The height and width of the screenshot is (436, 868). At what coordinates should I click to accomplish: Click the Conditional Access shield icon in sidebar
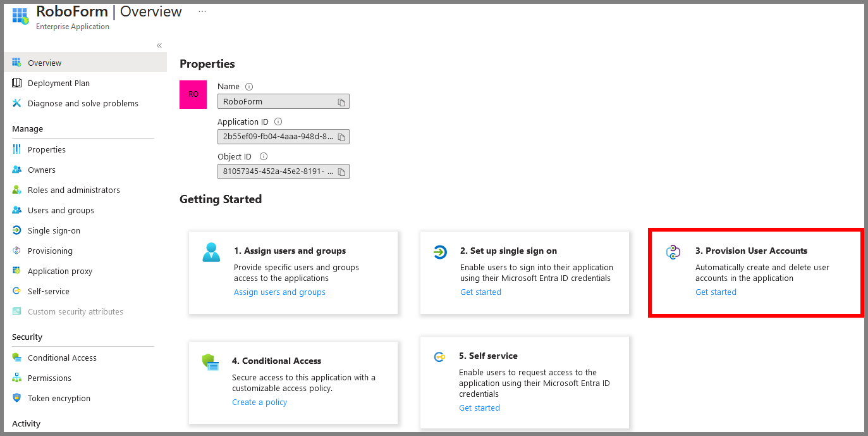[16, 358]
